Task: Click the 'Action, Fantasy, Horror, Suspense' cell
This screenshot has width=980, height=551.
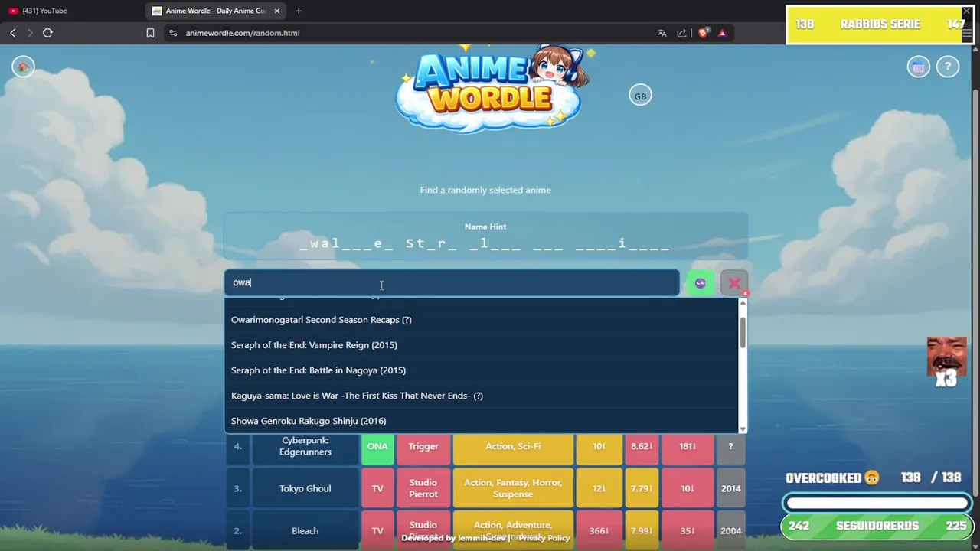Action: [x=513, y=488]
